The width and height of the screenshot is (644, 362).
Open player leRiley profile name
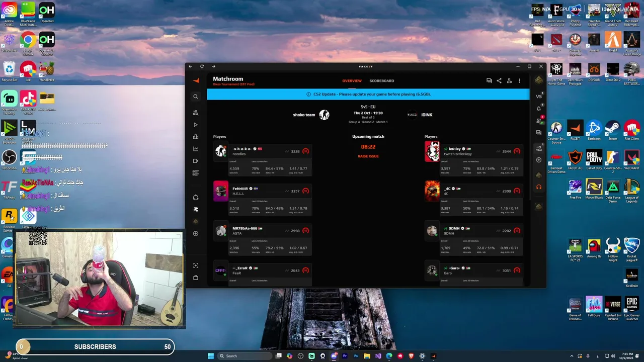click(x=454, y=149)
